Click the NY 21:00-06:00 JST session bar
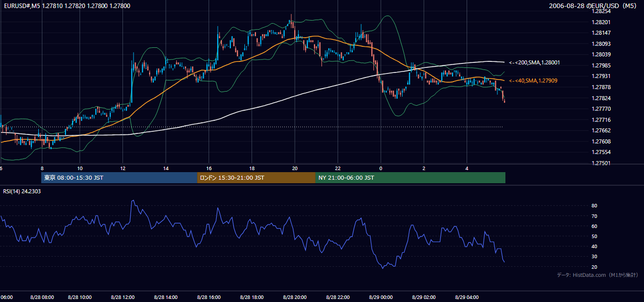The height and width of the screenshot is (302, 644). [410, 178]
